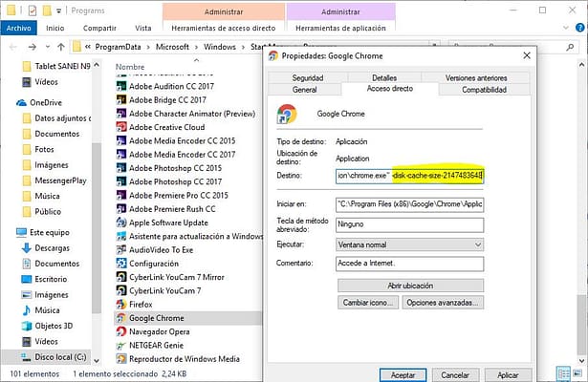
Task: Click the Adobe Audition CC 2017 icon
Action: [x=121, y=86]
